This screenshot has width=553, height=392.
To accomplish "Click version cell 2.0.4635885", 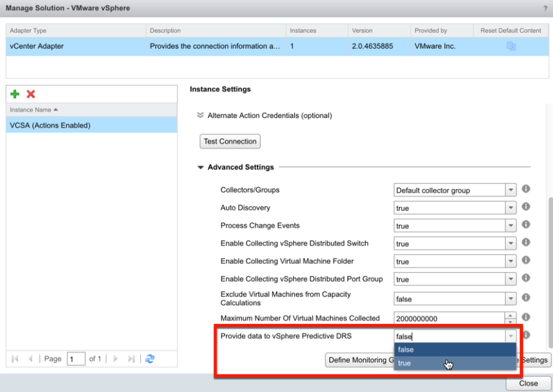I will tap(380, 47).
